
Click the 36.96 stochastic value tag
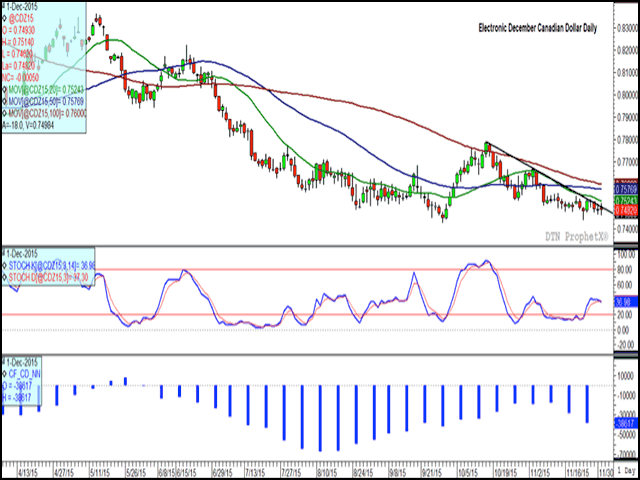pyautogui.click(x=623, y=273)
